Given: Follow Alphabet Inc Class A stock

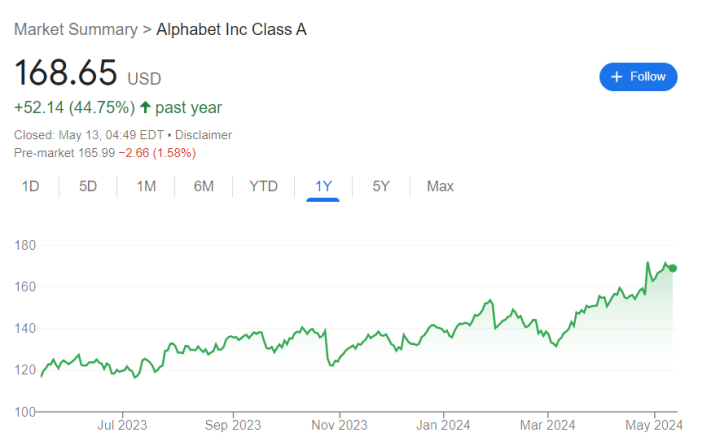Looking at the screenshot, I should click(x=638, y=77).
